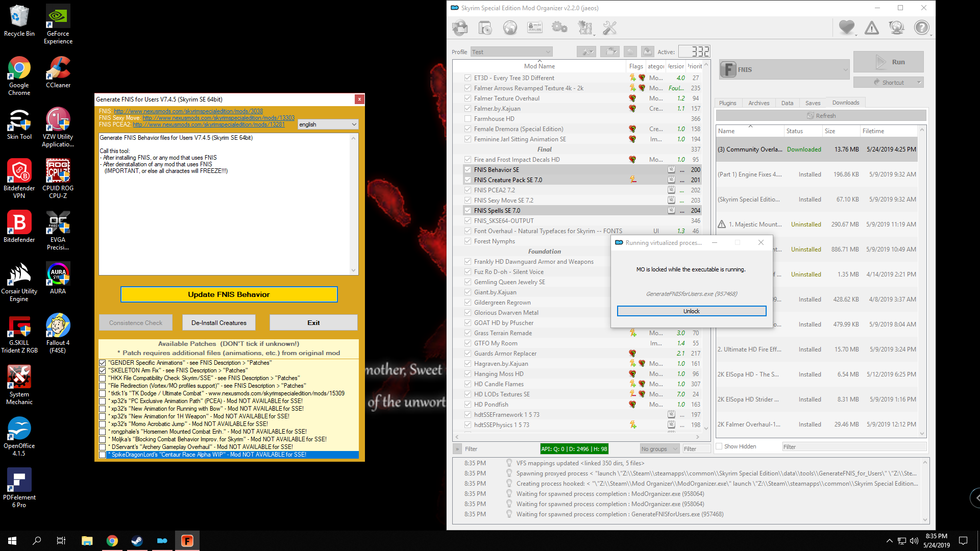The image size is (980, 551).
Task: Open the Bitdefender VPN desktop icon
Action: coord(19,179)
